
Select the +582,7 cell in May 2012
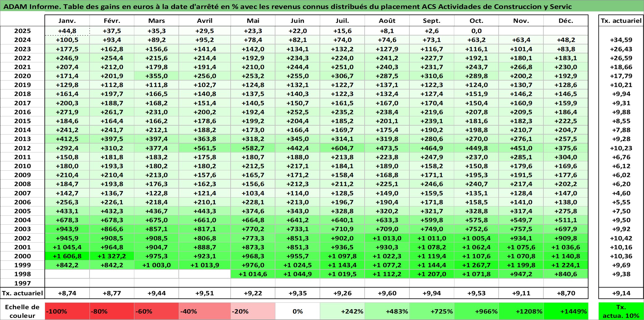[x=253, y=148]
